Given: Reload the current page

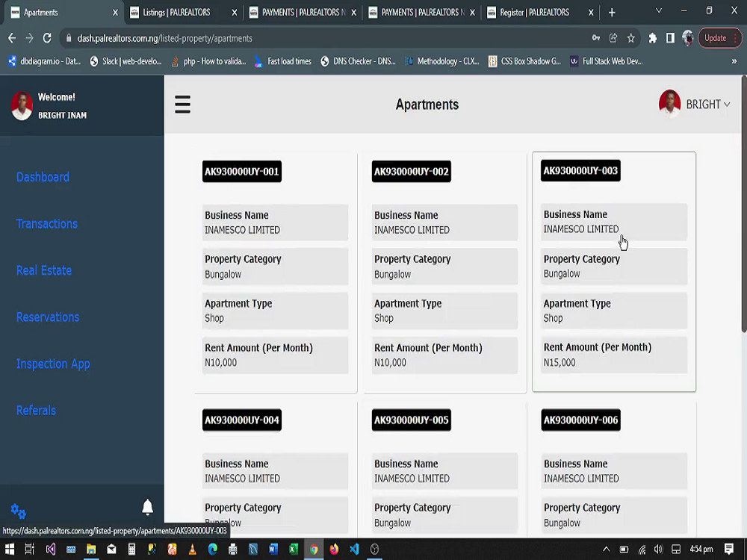Looking at the screenshot, I should coord(46,38).
